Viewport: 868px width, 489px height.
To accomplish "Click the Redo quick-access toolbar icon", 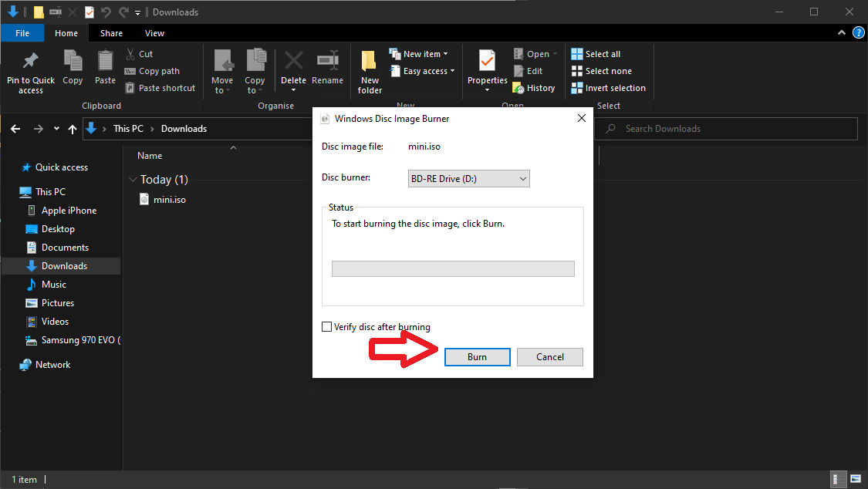I will click(123, 12).
